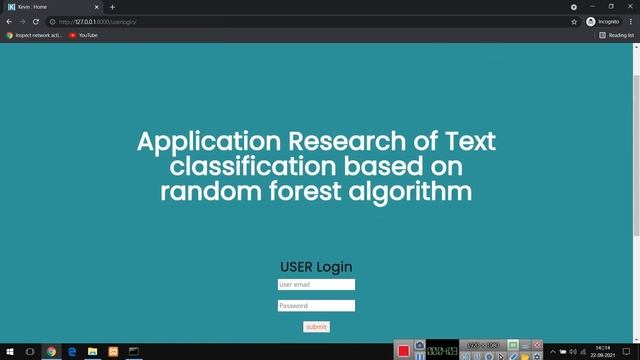The width and height of the screenshot is (640, 360).
Task: Open the Reading list
Action: click(x=616, y=36)
